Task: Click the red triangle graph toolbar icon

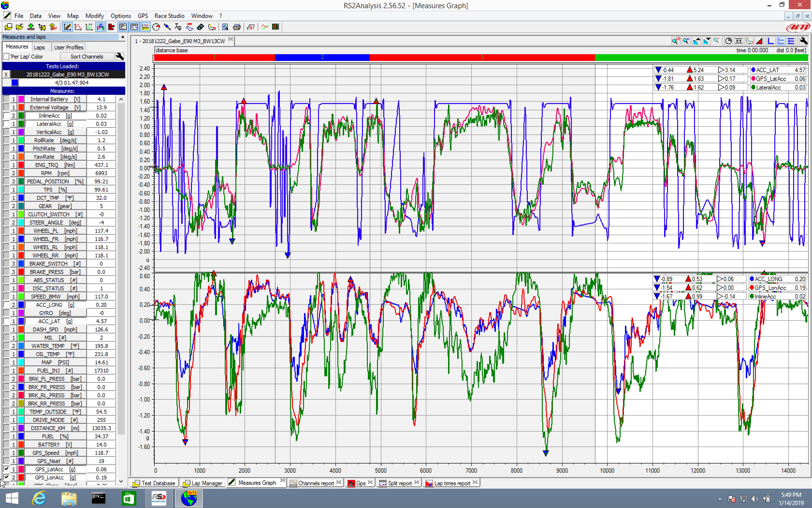Action: pos(759,41)
